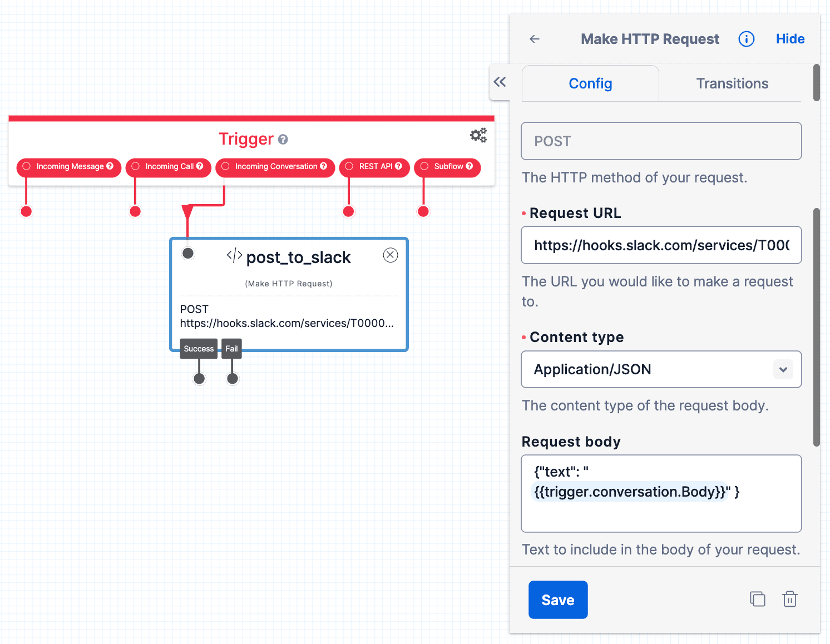Collapse the config panel with the chevron
The height and width of the screenshot is (644, 830).
tap(500, 82)
